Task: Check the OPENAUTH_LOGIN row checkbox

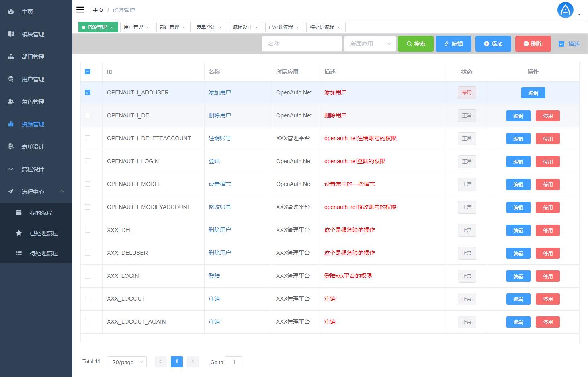Action: [88, 161]
